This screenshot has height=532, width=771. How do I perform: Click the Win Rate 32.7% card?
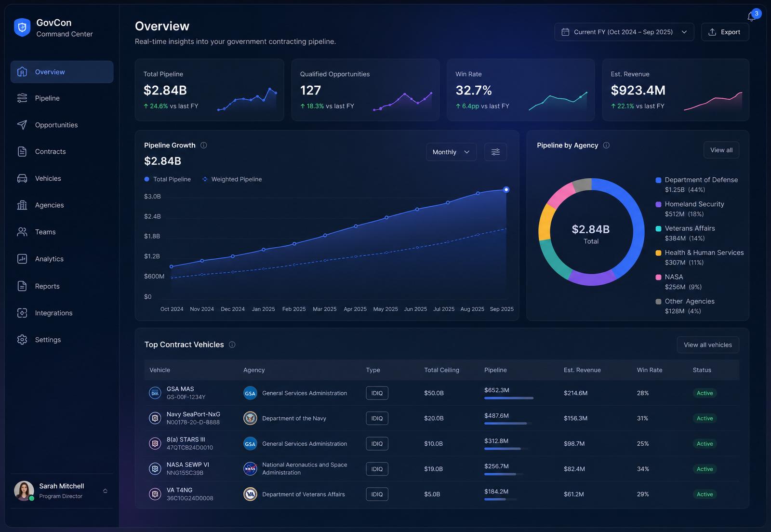(x=521, y=90)
